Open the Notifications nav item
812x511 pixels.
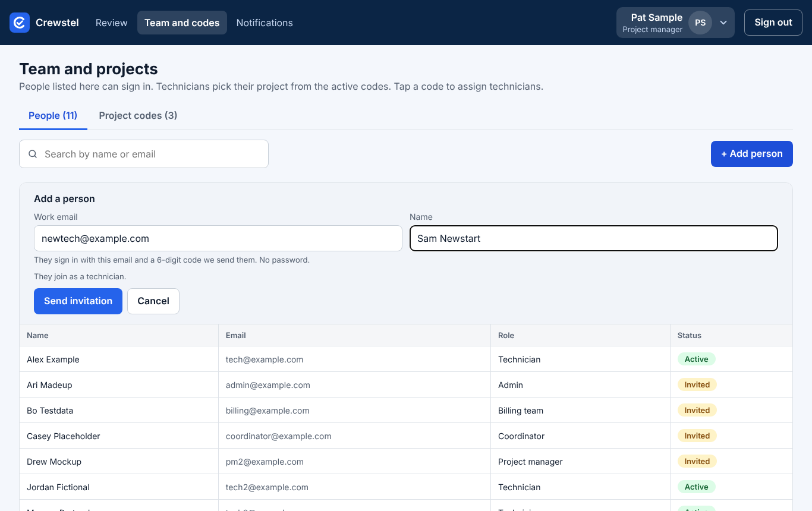[265, 23]
